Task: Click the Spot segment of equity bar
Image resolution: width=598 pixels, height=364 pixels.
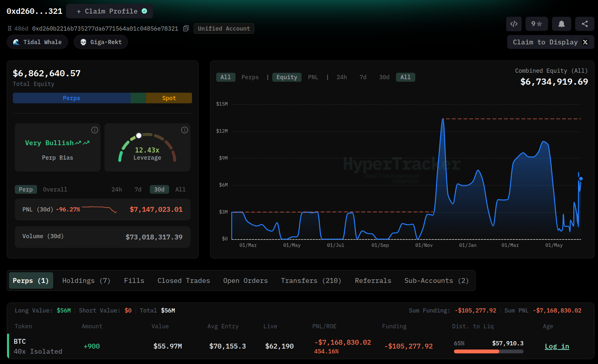Action: (x=169, y=98)
